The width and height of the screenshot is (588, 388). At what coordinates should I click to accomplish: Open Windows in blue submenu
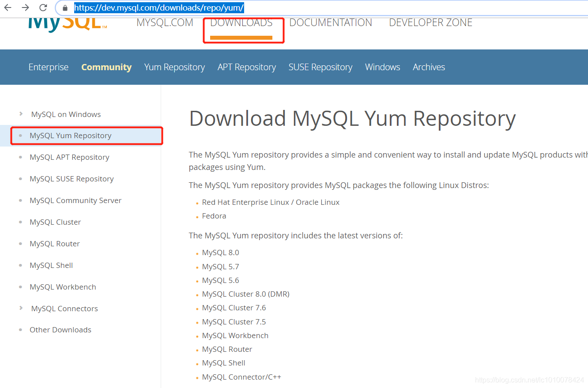(x=383, y=67)
